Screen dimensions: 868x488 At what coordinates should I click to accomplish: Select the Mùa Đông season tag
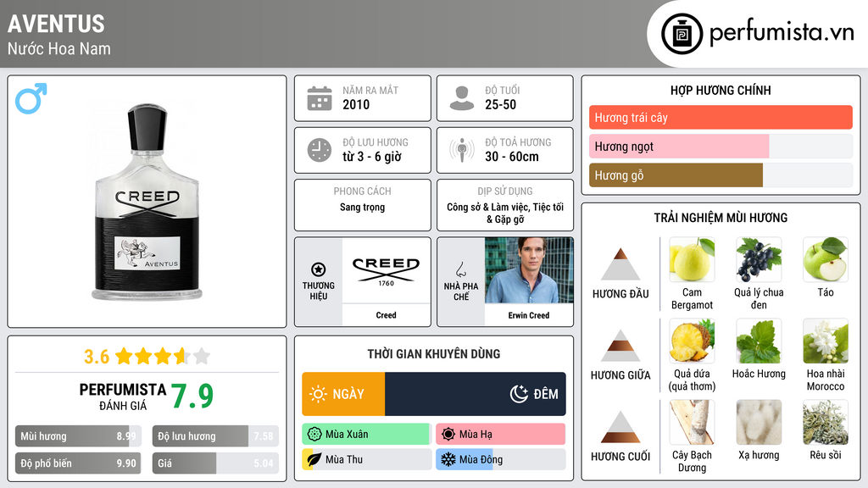[x=500, y=460]
